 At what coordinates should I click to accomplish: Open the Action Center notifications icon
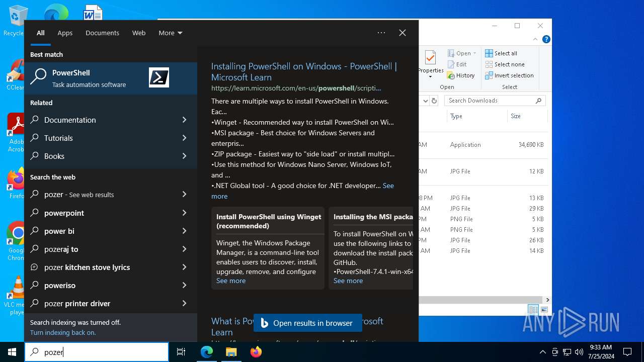click(x=627, y=352)
